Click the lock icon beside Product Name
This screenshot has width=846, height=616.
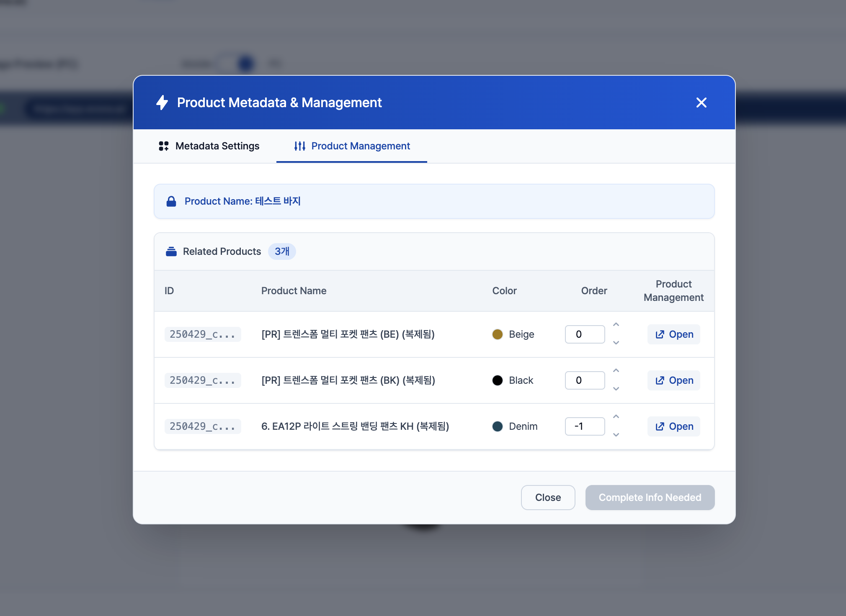click(x=172, y=201)
